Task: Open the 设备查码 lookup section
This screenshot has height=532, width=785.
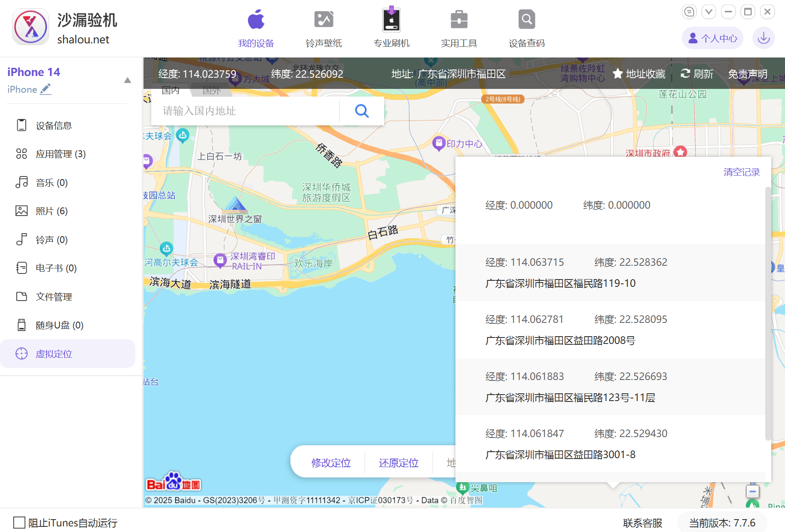Action: [x=526, y=28]
